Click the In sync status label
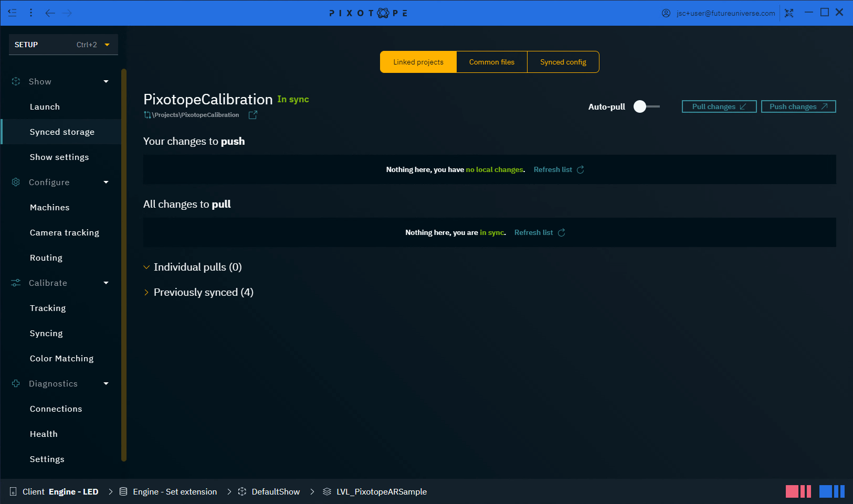 point(293,99)
